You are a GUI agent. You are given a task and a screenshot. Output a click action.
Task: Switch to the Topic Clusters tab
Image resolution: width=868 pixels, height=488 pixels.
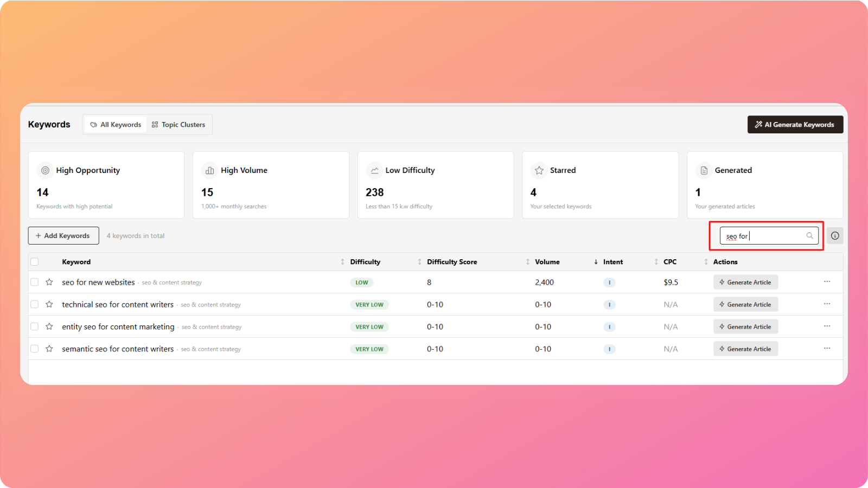pyautogui.click(x=178, y=125)
